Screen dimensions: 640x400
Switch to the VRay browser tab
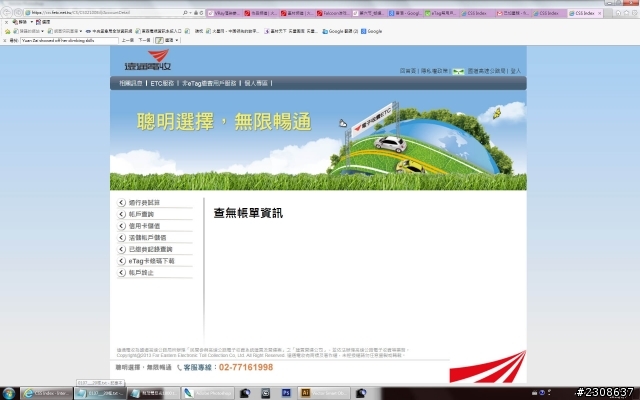[x=224, y=13]
